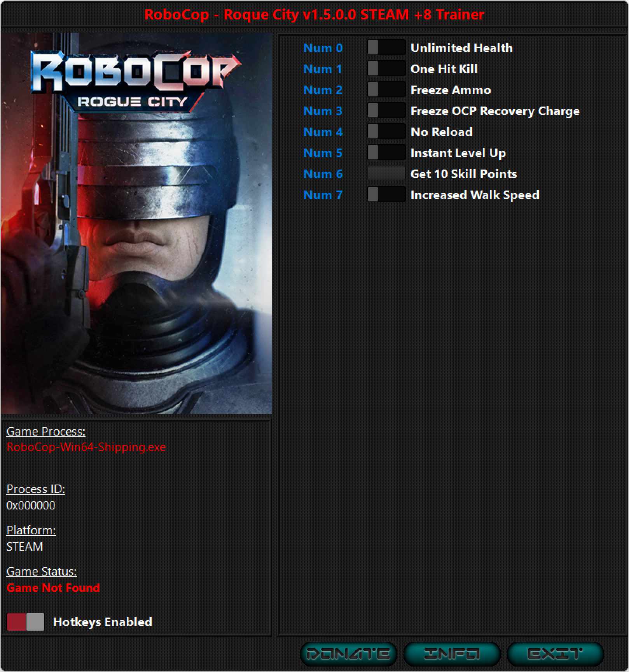Click the Num 2 hotkey label

point(323,90)
